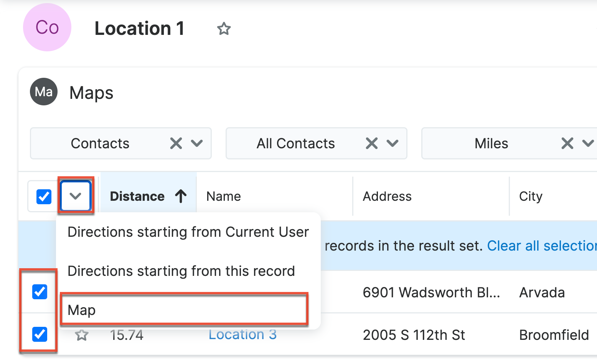Collapse the mass actions dropdown arrow
597x364 pixels.
(x=76, y=196)
